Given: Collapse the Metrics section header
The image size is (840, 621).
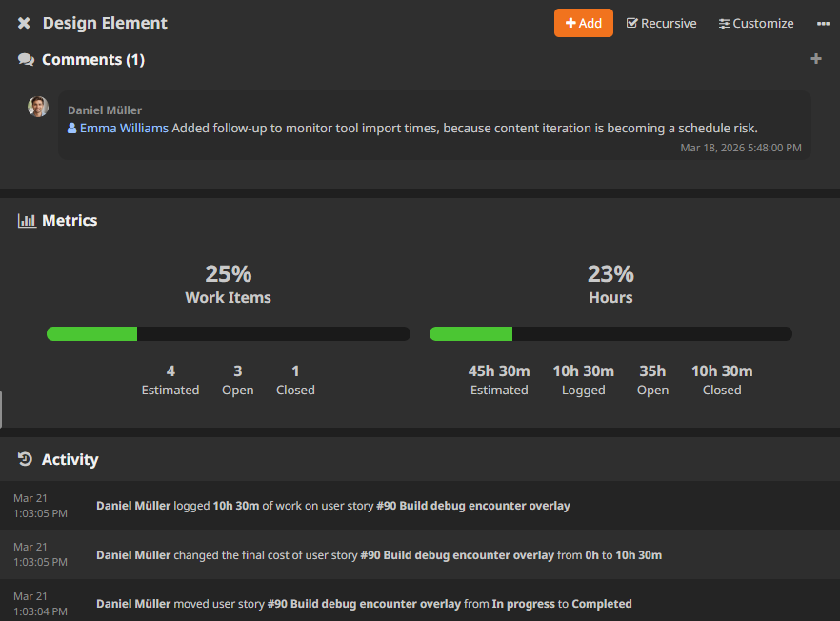Looking at the screenshot, I should coord(70,221).
